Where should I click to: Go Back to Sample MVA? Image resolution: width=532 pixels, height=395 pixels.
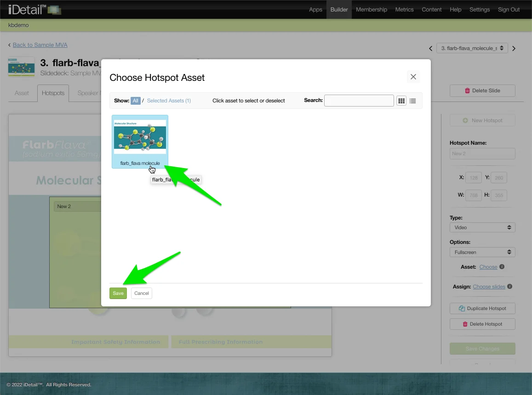(40, 45)
